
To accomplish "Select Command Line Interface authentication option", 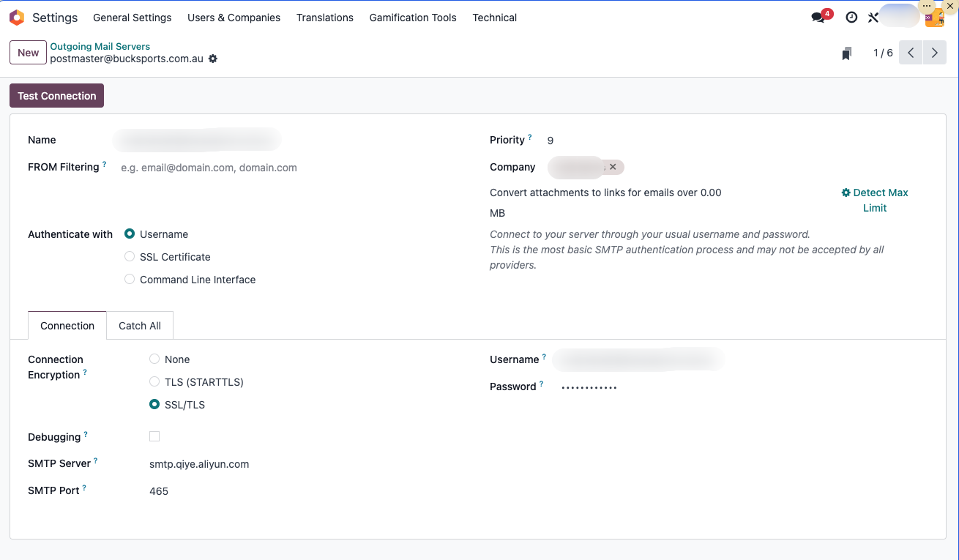I will 130,280.
